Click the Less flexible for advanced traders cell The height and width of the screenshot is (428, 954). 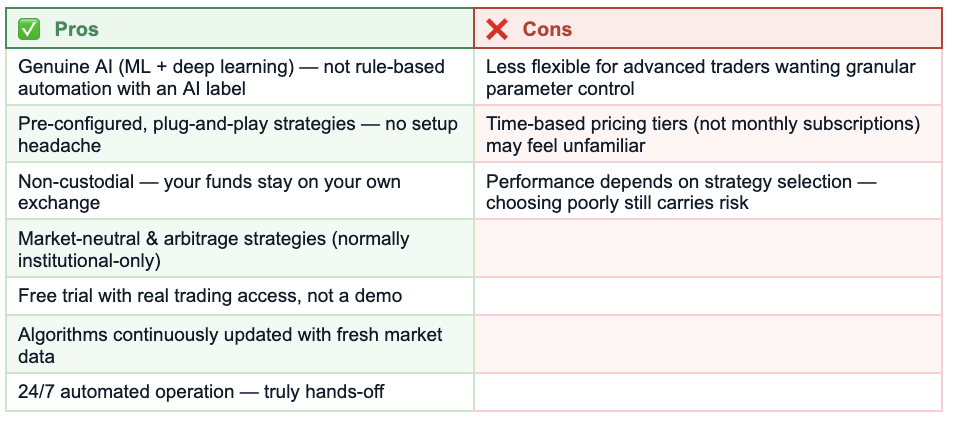708,77
